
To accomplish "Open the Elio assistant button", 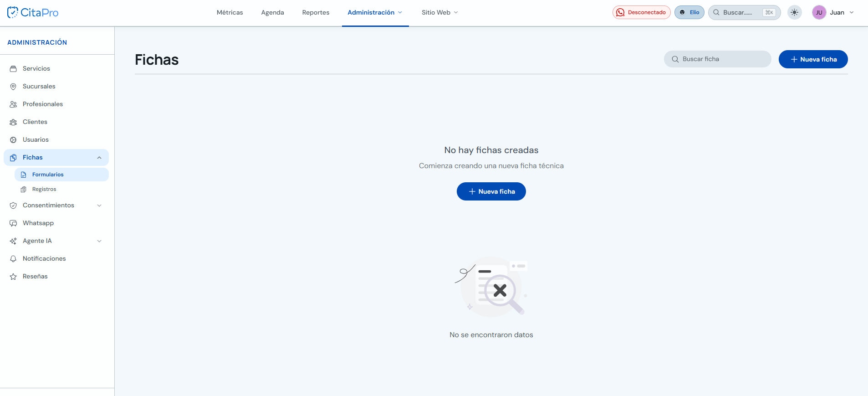I will click(689, 12).
